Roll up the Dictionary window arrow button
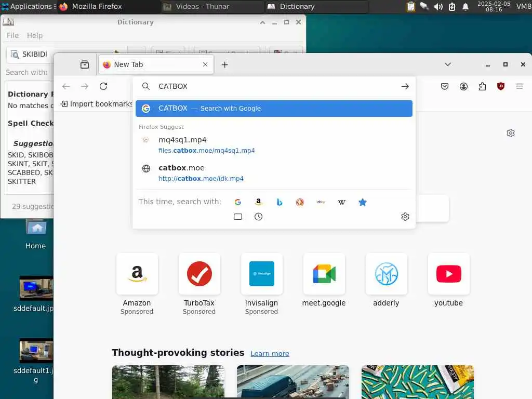532x399 pixels. [x=262, y=22]
